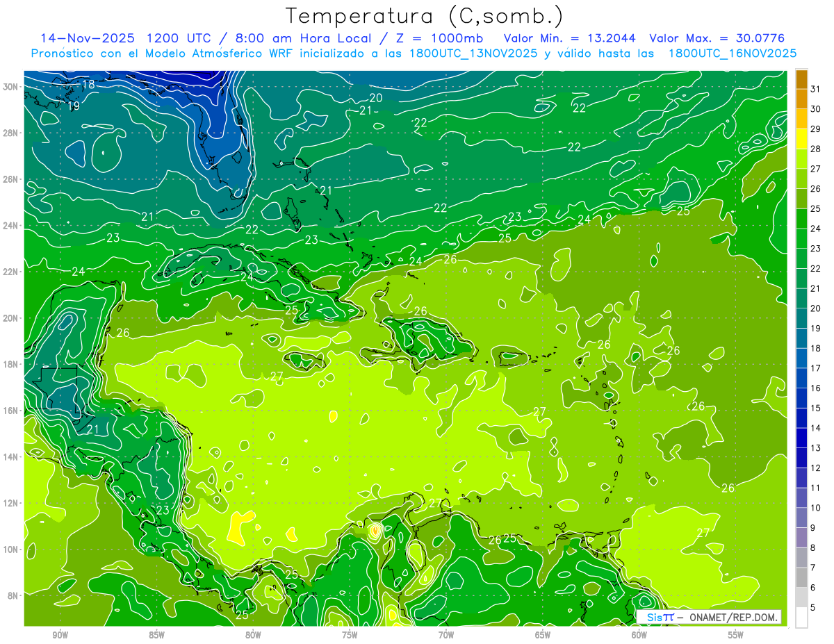Click the longitude axis label "65W"
Screen dimensions: 834x644
click(543, 636)
